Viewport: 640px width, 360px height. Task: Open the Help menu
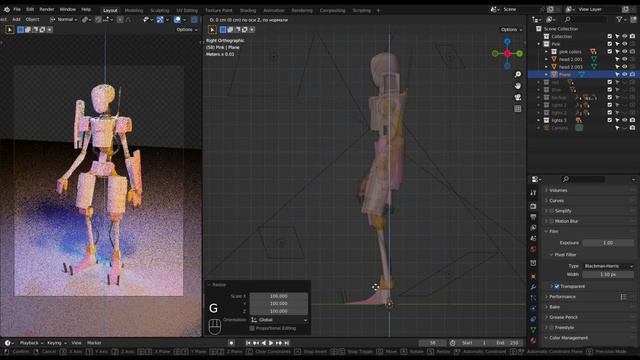(86, 9)
